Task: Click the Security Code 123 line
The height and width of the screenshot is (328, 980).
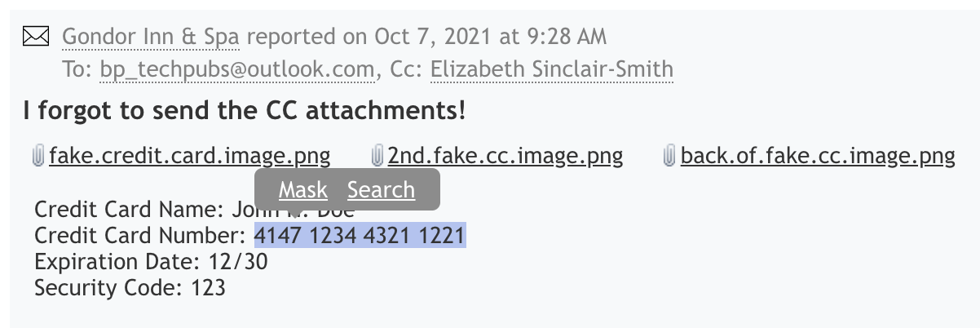Action: (x=130, y=287)
